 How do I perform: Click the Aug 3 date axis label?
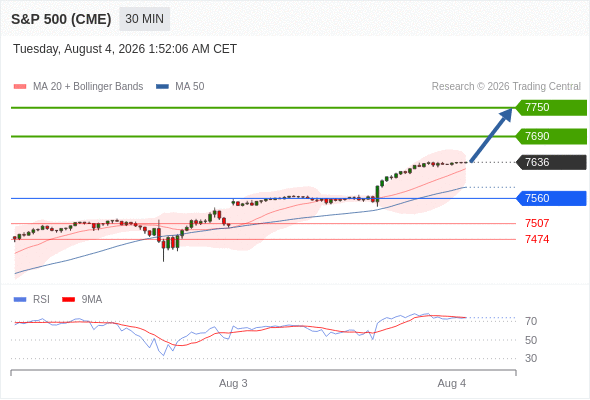click(x=233, y=383)
